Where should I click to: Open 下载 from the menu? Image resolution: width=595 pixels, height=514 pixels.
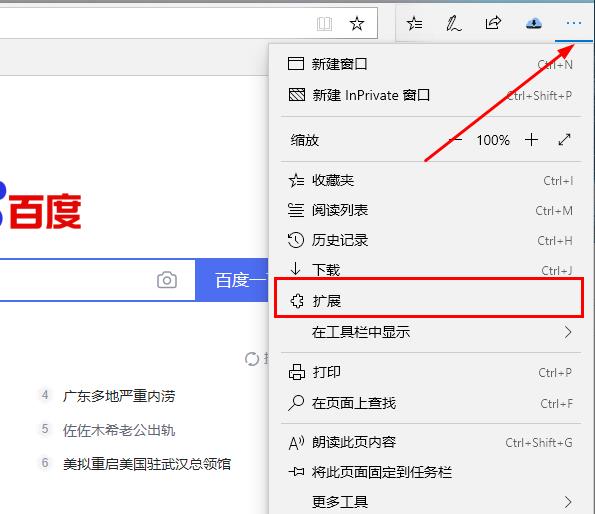coord(431,270)
